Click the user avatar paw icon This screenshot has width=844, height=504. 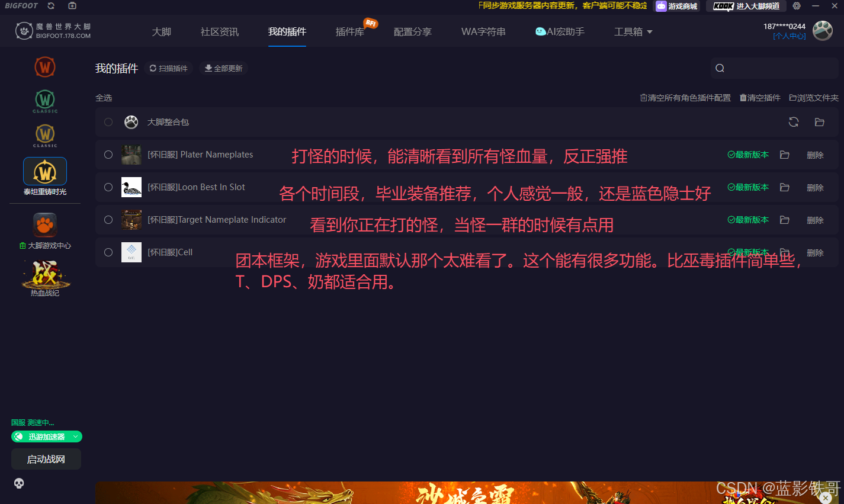point(823,30)
